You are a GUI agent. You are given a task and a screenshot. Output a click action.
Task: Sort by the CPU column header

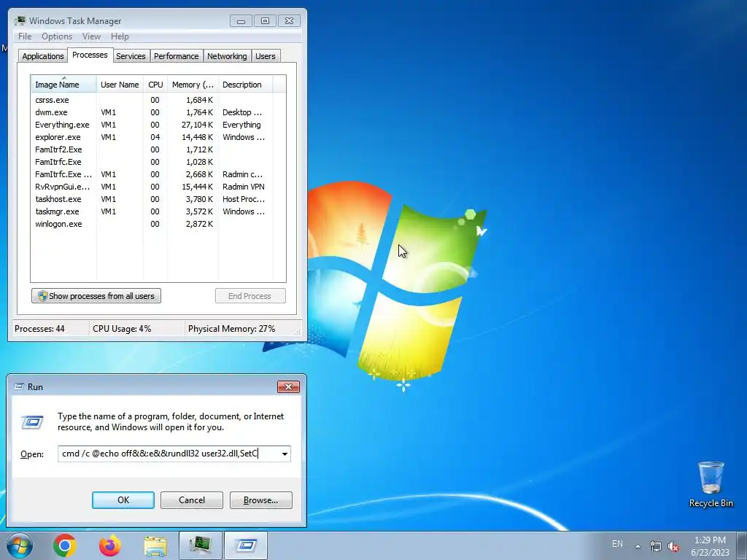(x=155, y=85)
